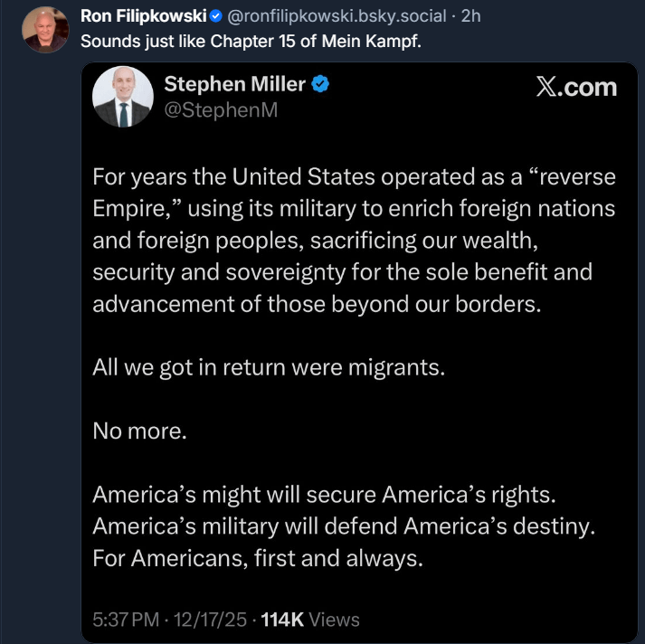Click Stephen Miller's profile photo
This screenshot has height=644, width=645.
[x=122, y=96]
